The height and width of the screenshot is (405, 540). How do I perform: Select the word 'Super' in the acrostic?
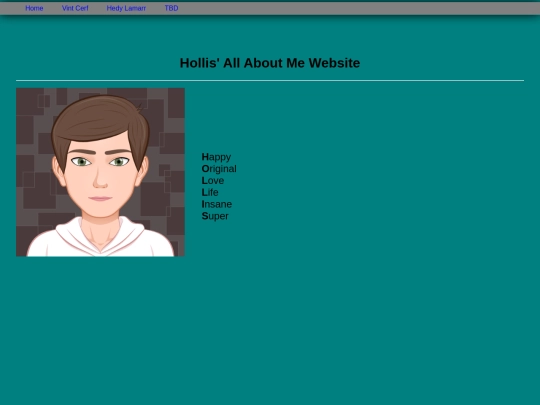[x=215, y=216]
